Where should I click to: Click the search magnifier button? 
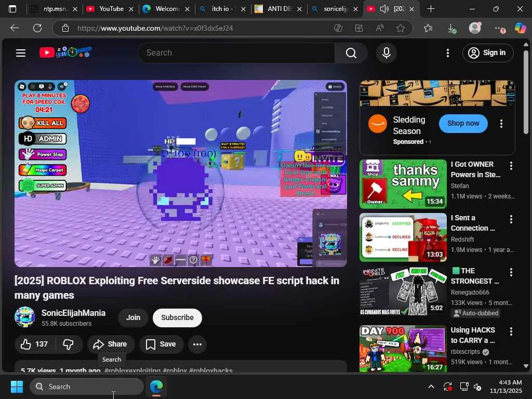[351, 53]
